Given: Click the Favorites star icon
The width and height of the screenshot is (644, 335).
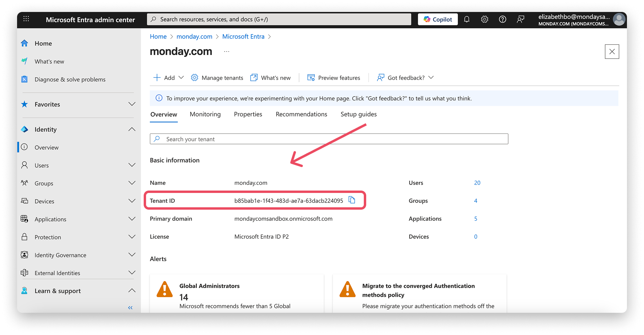Looking at the screenshot, I should pos(25,104).
